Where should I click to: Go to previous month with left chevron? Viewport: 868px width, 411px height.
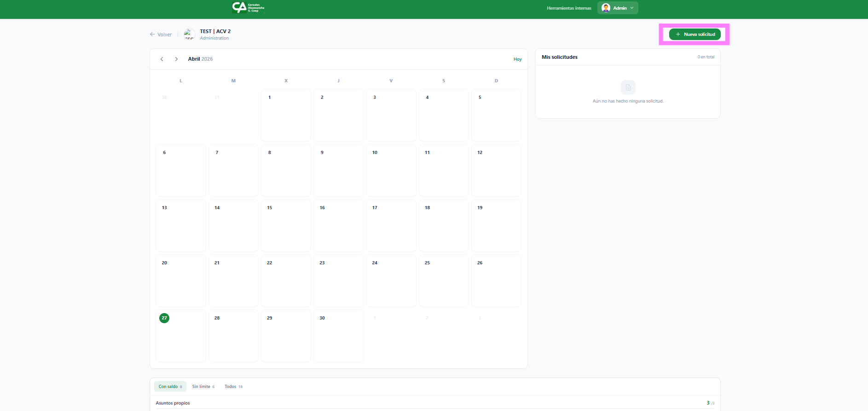pos(162,59)
